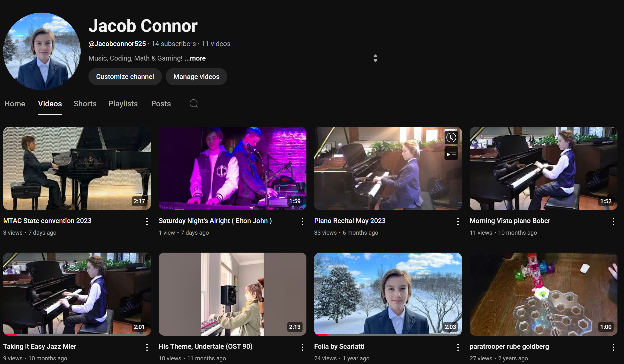Open options for His Theme, Undertale video
The width and height of the screenshot is (624, 364).
[x=302, y=347]
